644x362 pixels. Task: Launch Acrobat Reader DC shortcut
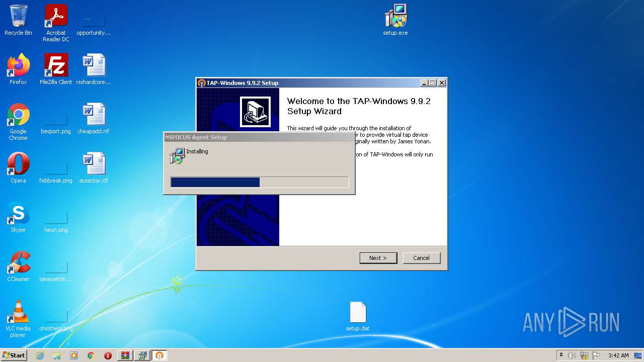[56, 23]
